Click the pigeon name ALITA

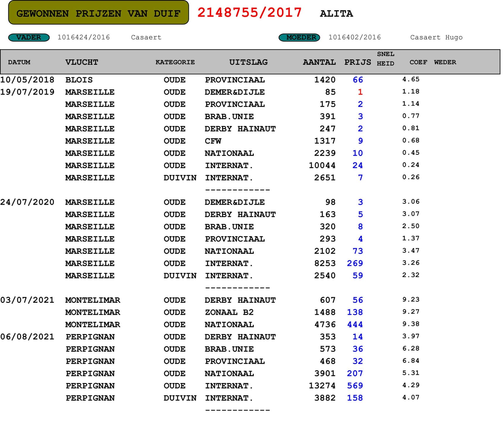(336, 13)
